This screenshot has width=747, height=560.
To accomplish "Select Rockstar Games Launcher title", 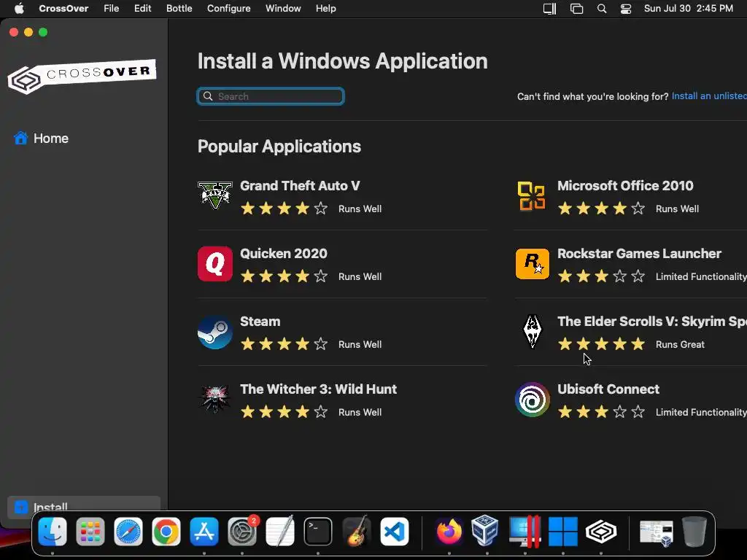I will 639,253.
